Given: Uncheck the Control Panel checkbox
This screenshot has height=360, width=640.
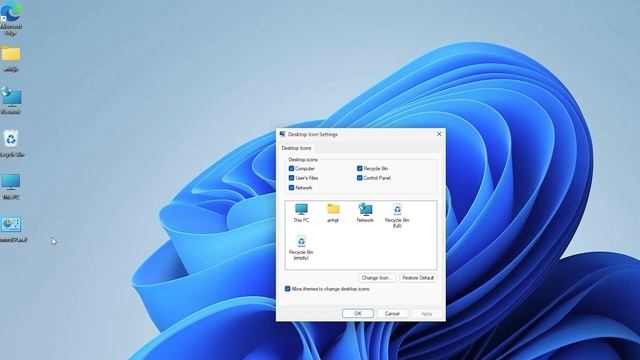Looking at the screenshot, I should 360,178.
